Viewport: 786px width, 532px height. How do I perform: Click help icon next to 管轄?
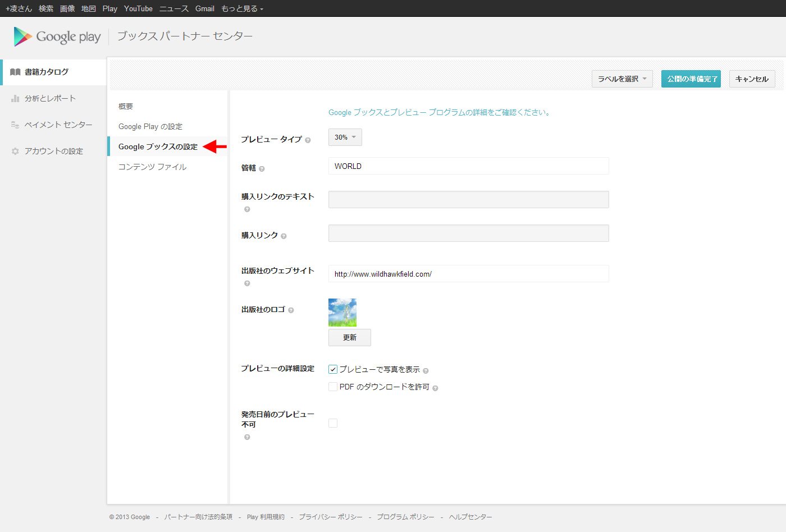(x=262, y=169)
